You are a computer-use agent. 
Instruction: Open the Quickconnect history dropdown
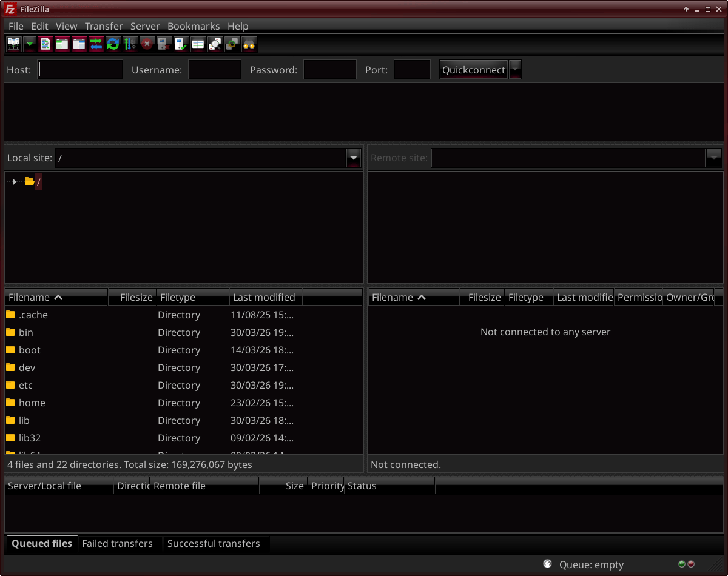coord(514,70)
